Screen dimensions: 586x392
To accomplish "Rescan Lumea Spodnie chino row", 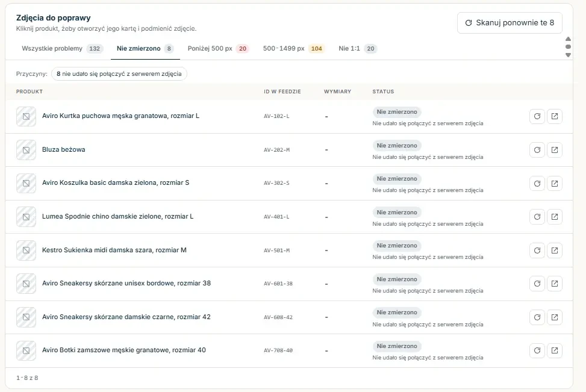I will [x=537, y=217].
